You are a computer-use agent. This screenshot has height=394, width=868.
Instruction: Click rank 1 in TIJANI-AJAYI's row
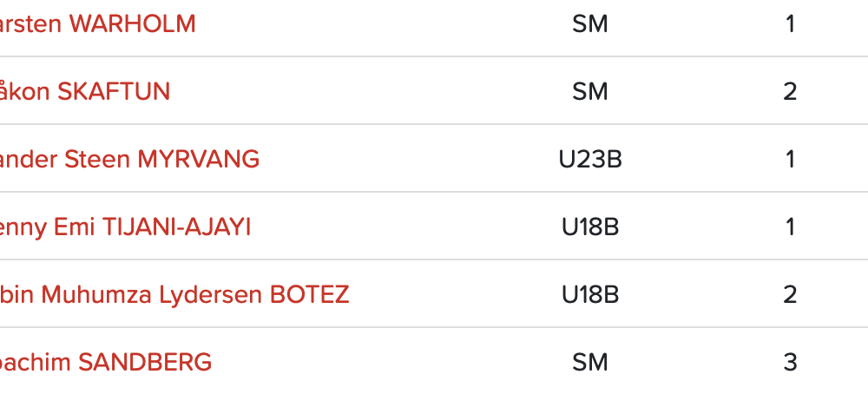pyautogui.click(x=790, y=227)
